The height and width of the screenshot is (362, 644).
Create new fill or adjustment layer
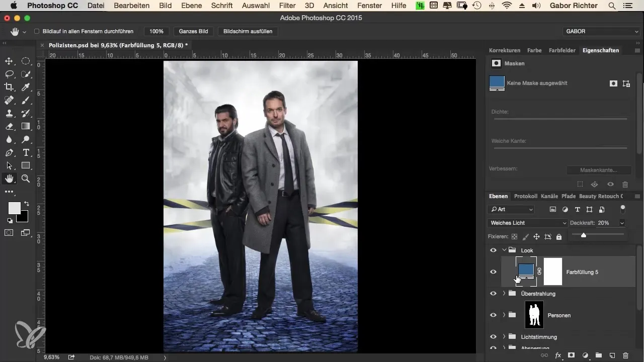point(585,355)
